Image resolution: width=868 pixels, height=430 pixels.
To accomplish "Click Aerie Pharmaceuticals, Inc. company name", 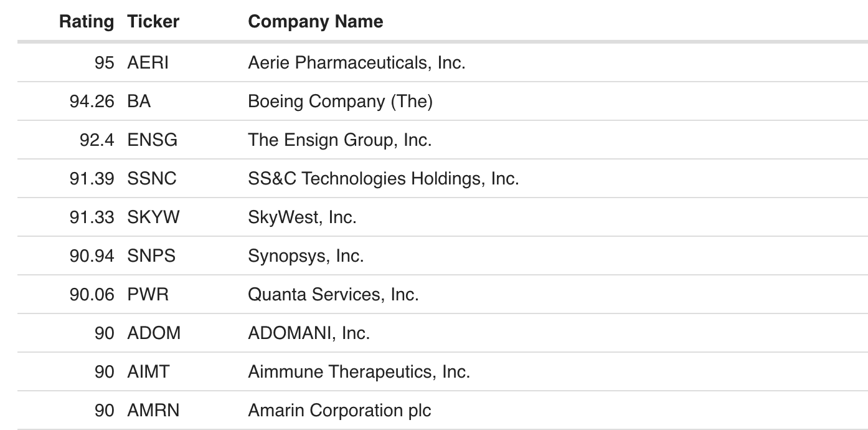I will (356, 62).
